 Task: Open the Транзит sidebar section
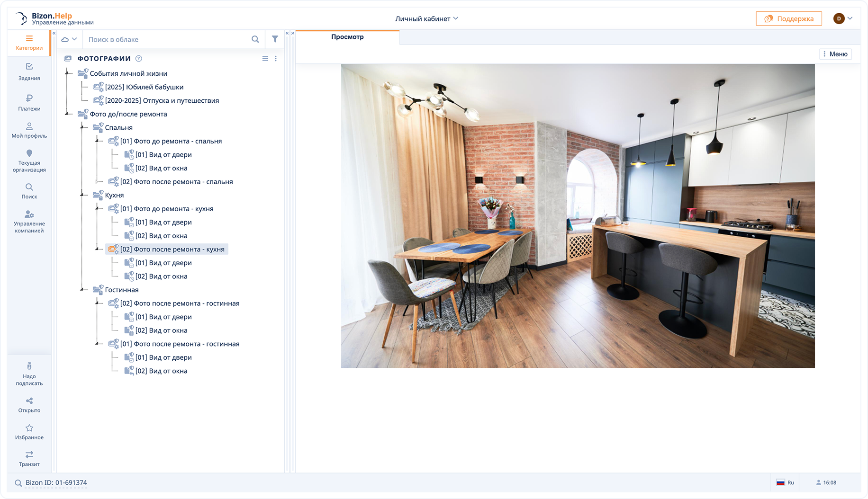pos(29,458)
